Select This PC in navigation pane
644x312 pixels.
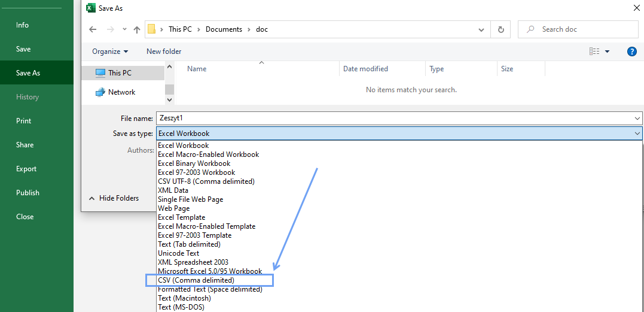click(x=120, y=73)
